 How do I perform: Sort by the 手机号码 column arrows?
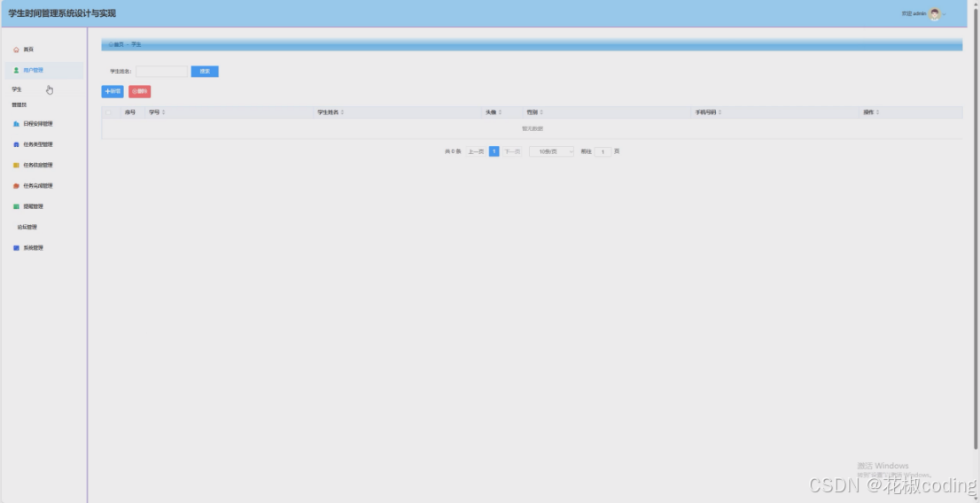pyautogui.click(x=720, y=112)
